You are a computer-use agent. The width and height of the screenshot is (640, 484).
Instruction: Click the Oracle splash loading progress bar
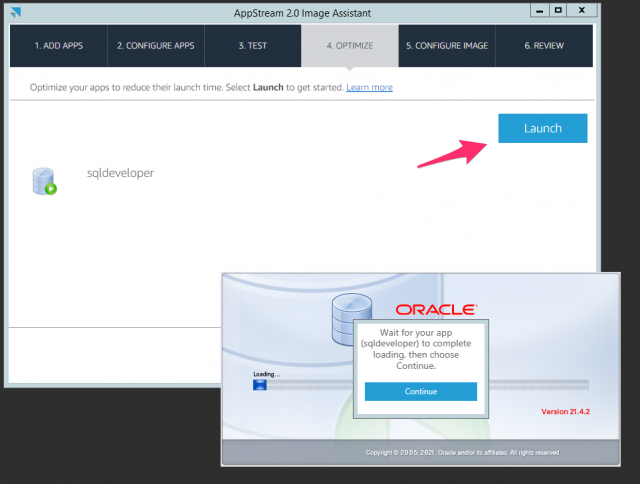coord(421,385)
